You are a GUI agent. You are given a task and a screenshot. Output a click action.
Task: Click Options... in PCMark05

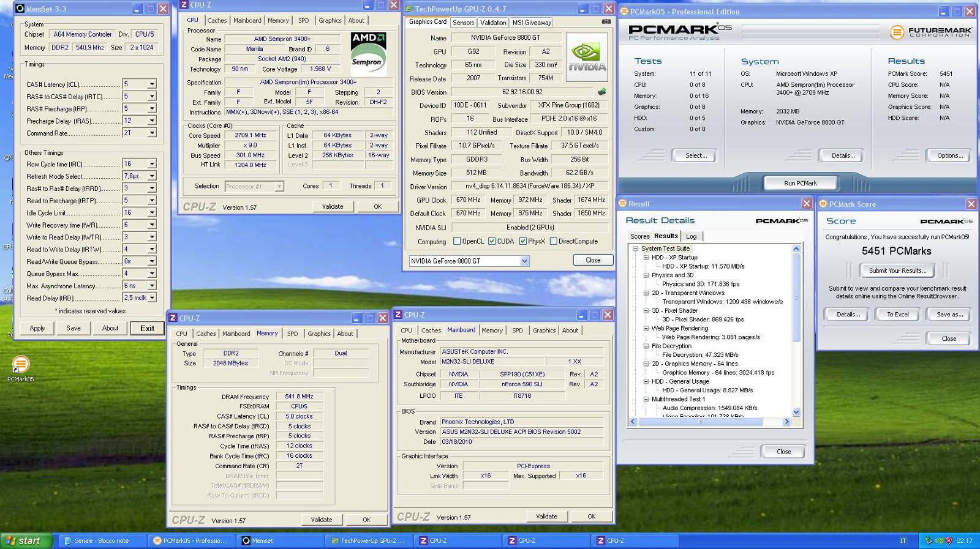tap(949, 155)
